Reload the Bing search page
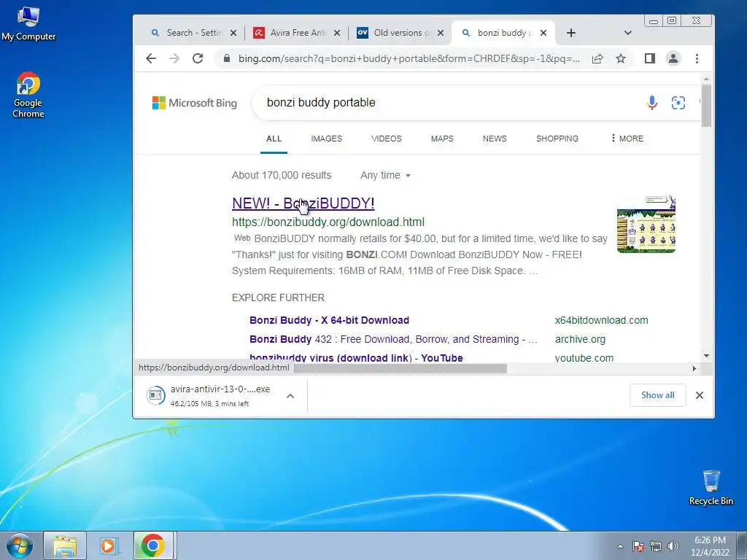The width and height of the screenshot is (747, 560). point(198,58)
